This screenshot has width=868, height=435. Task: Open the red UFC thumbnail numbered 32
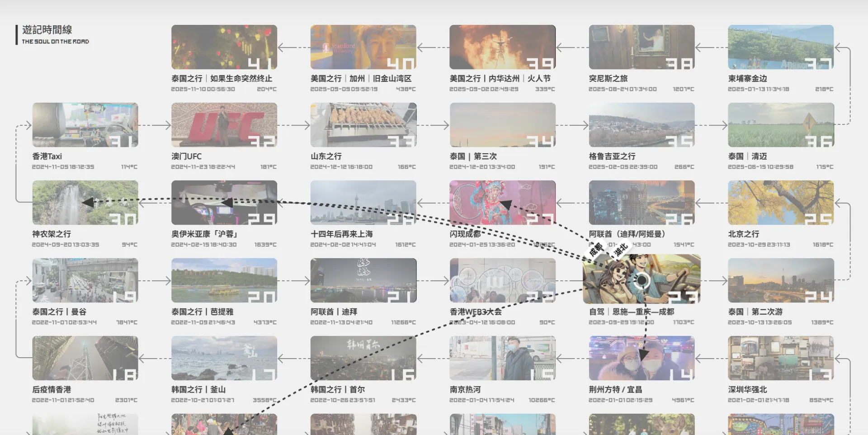224,125
